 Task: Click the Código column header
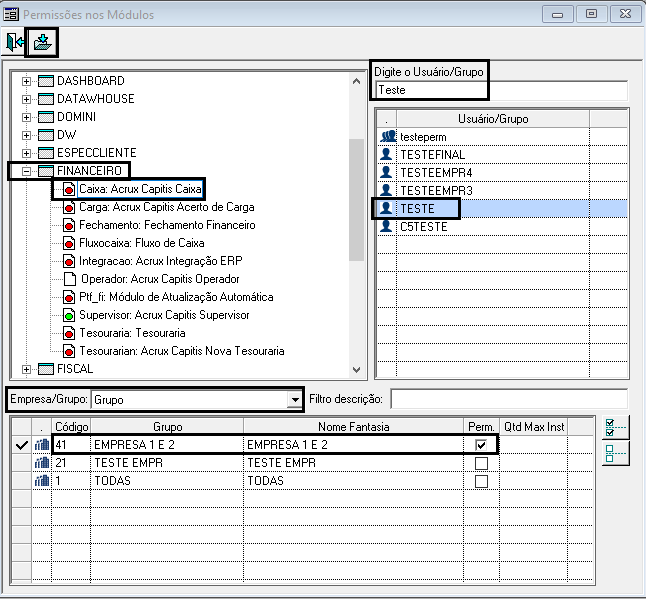[71, 427]
